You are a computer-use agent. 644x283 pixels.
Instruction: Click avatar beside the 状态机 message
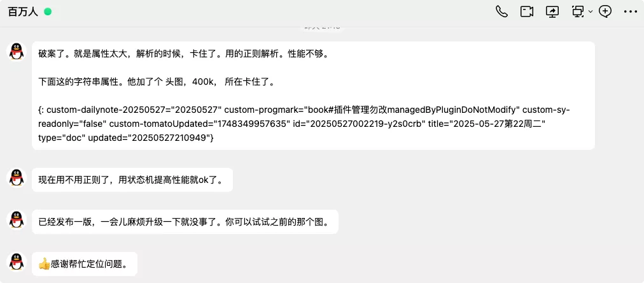point(17,178)
